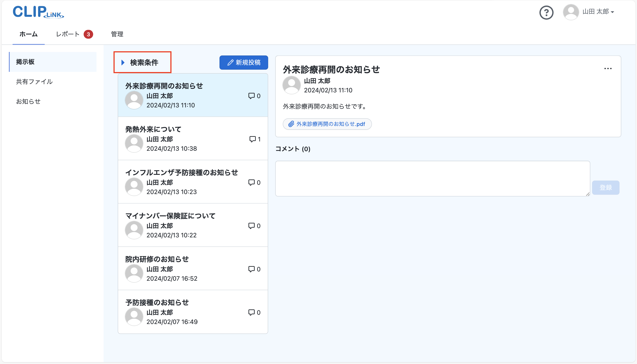Select お知らせ in the sidebar
Image resolution: width=637 pixels, height=364 pixels.
point(28,101)
